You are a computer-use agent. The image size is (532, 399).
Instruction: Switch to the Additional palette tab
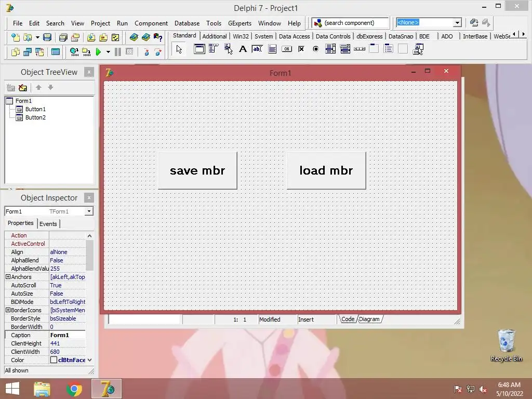pyautogui.click(x=215, y=36)
